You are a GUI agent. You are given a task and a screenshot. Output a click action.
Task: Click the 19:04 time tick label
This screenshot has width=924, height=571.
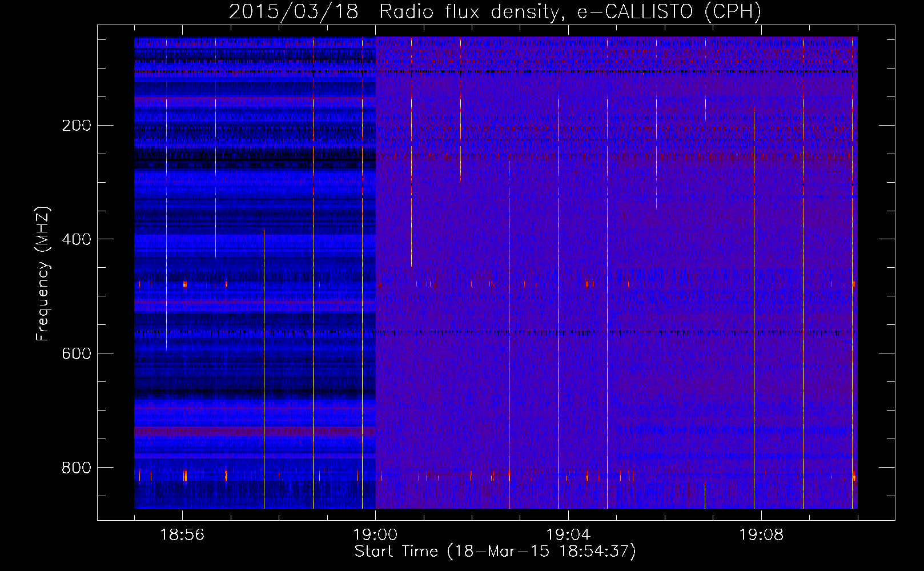click(x=568, y=535)
